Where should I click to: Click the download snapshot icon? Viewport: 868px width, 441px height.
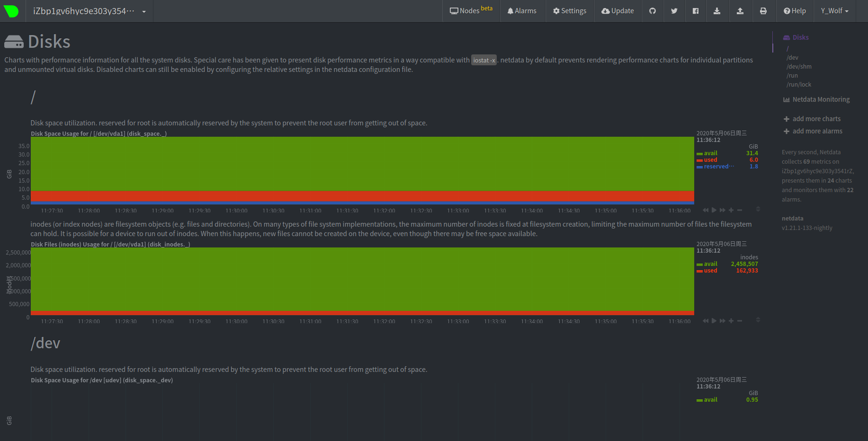[717, 10]
